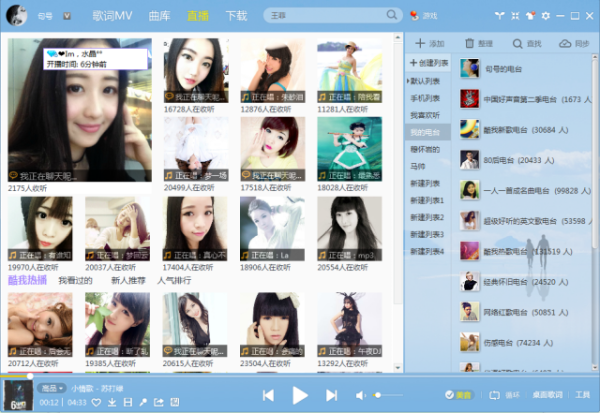
Task: Click the microphone icon in player bar
Action: [143, 402]
